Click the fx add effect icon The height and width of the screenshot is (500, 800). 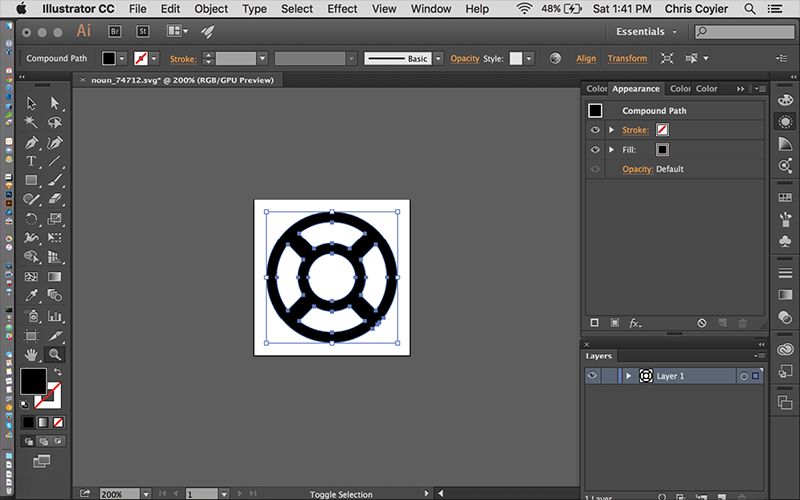coord(635,323)
